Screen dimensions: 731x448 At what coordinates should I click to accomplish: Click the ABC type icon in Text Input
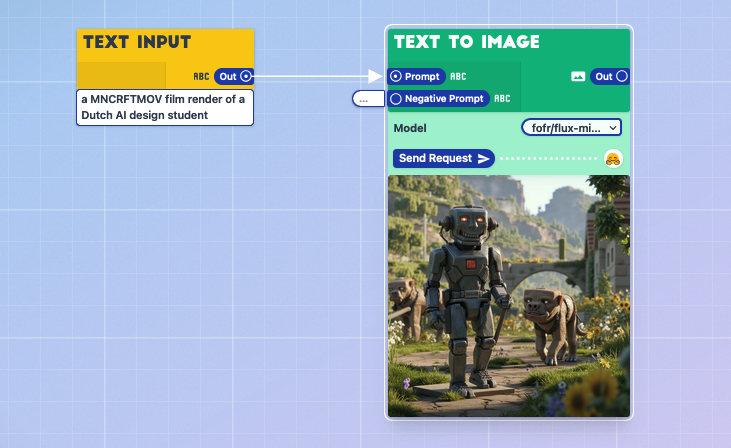coord(201,76)
